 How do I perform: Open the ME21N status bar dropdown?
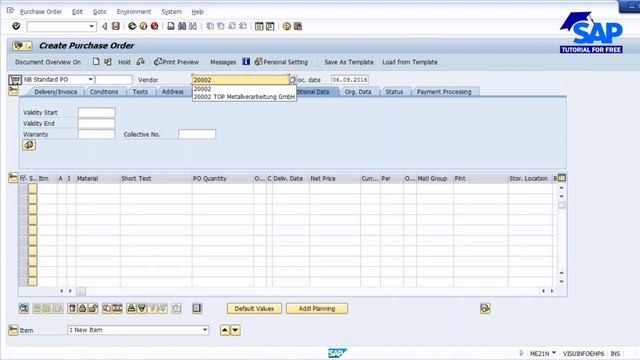click(554, 353)
